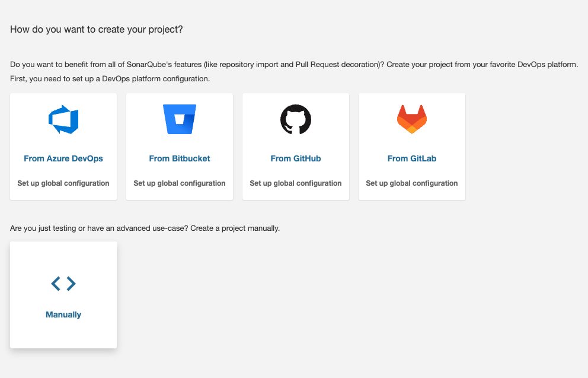Open the From Azure DevOps link
588x378 pixels.
point(63,158)
